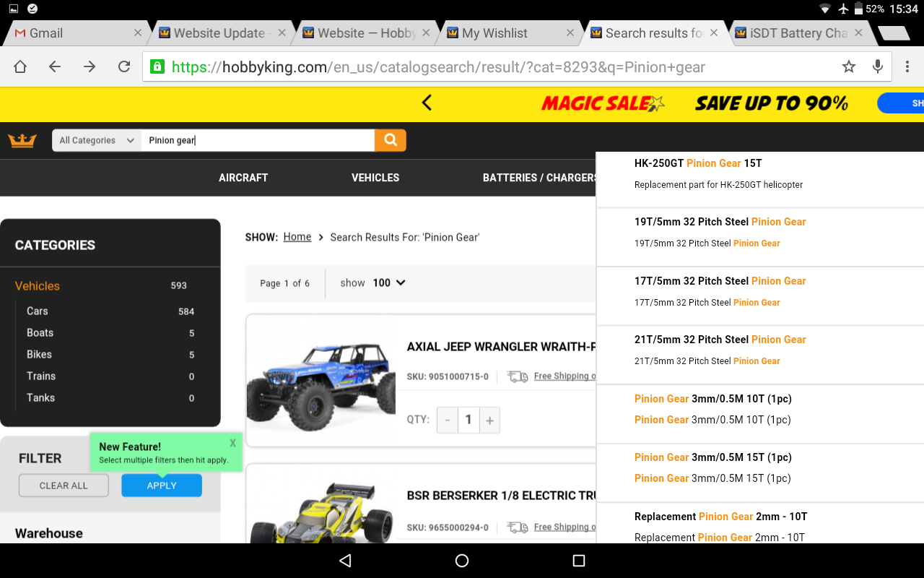Click Free Shipping link for Axial Jeep
This screenshot has width=924, height=578.
point(565,376)
